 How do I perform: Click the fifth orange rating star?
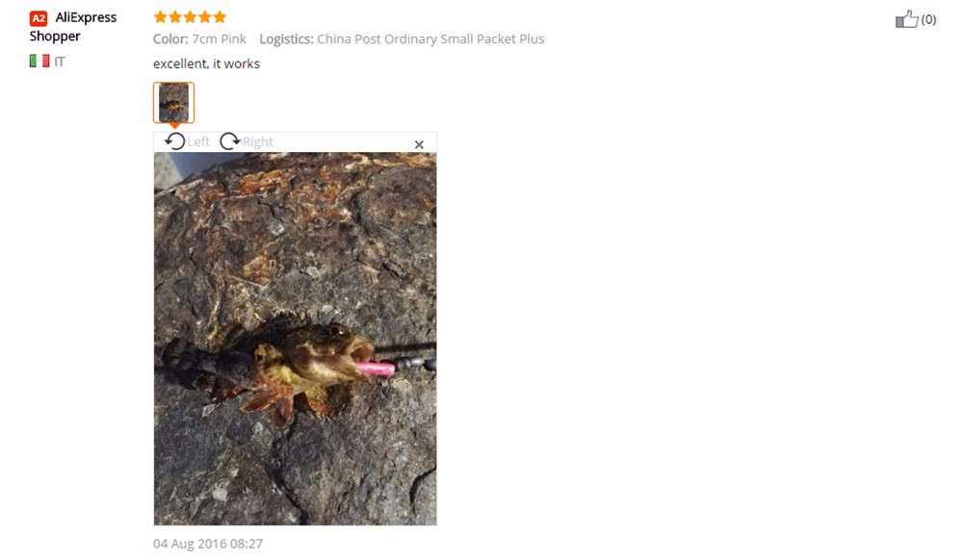[x=220, y=16]
